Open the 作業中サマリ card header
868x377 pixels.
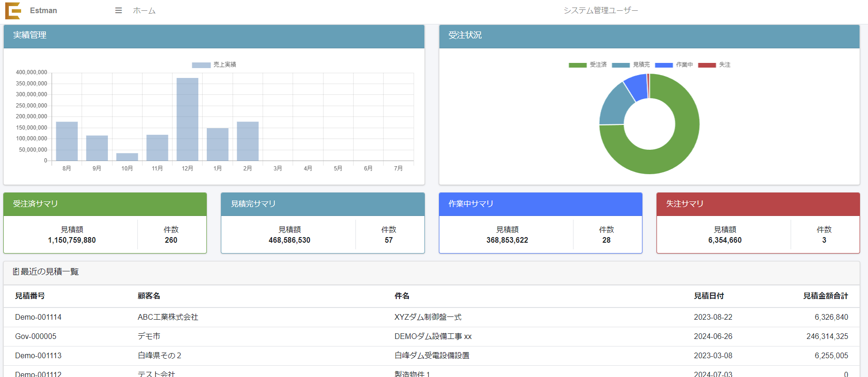point(541,204)
